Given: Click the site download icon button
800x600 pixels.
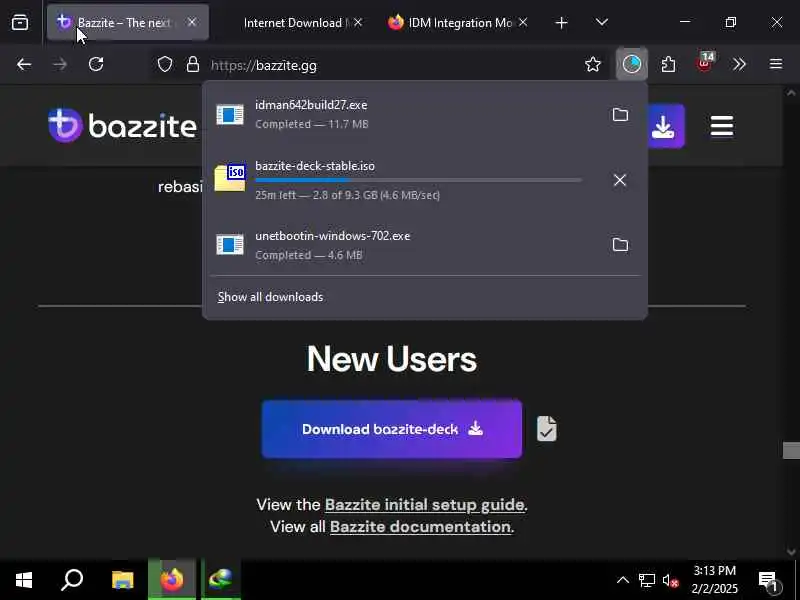Looking at the screenshot, I should click(x=663, y=126).
